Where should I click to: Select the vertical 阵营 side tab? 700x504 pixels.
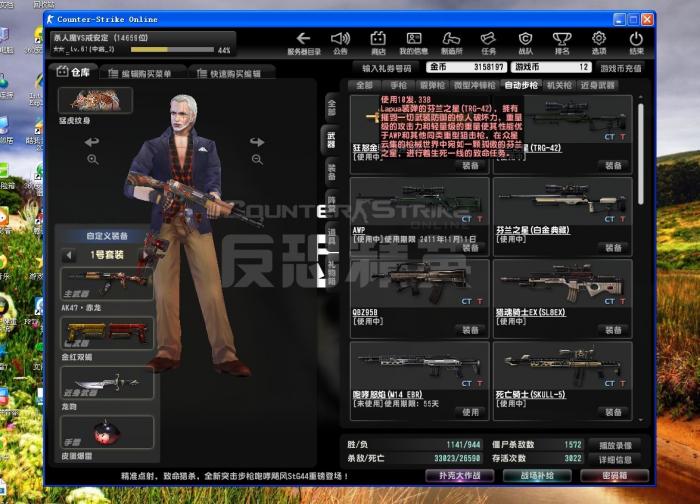point(332,204)
